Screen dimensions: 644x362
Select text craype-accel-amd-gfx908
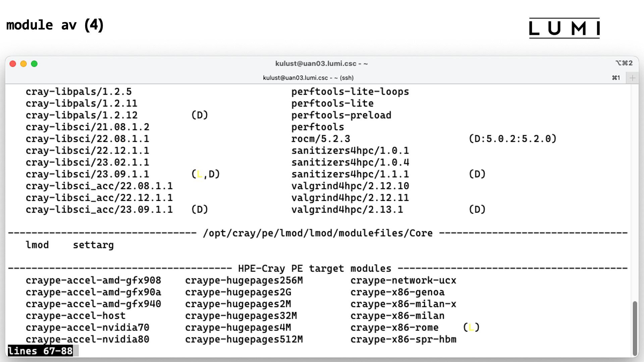[x=93, y=281]
